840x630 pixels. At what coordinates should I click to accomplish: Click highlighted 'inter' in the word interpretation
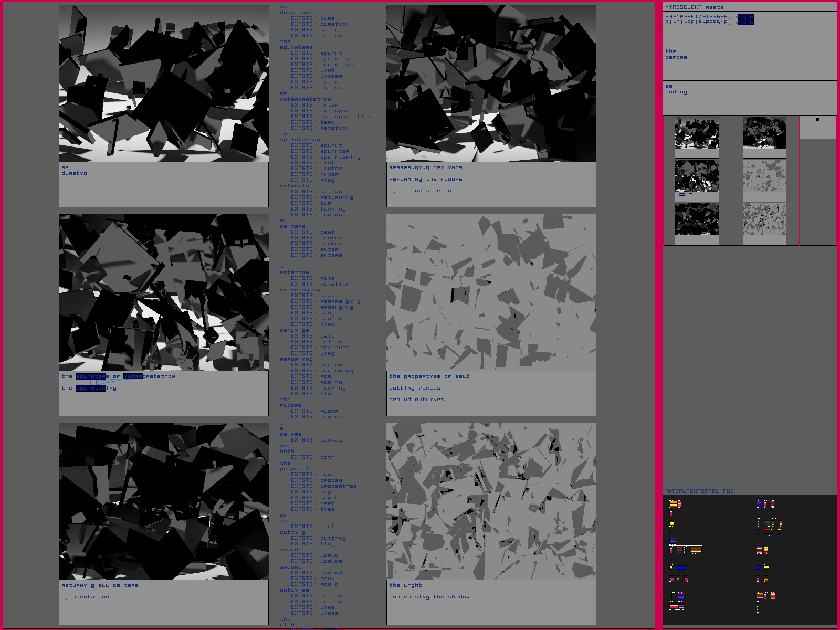click(x=133, y=376)
